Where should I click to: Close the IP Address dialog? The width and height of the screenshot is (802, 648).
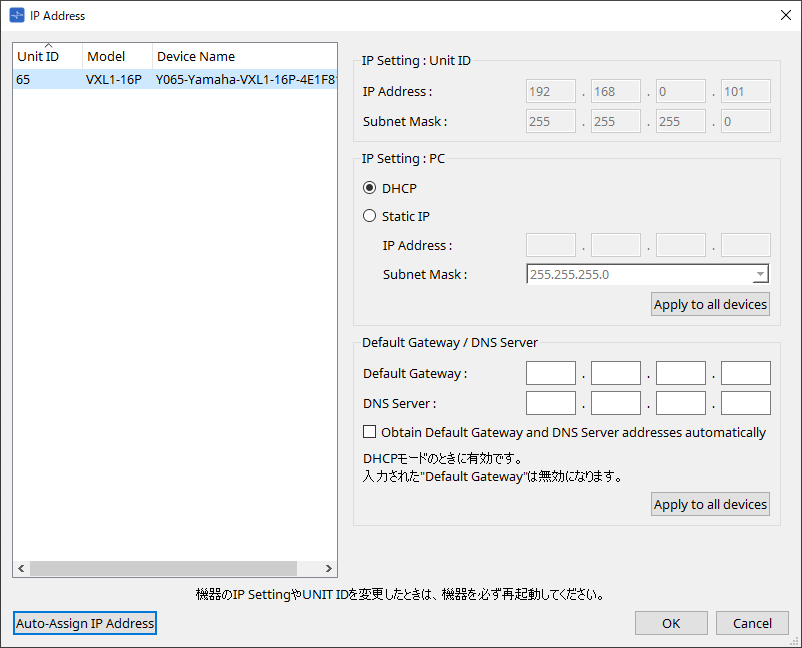[x=785, y=15]
